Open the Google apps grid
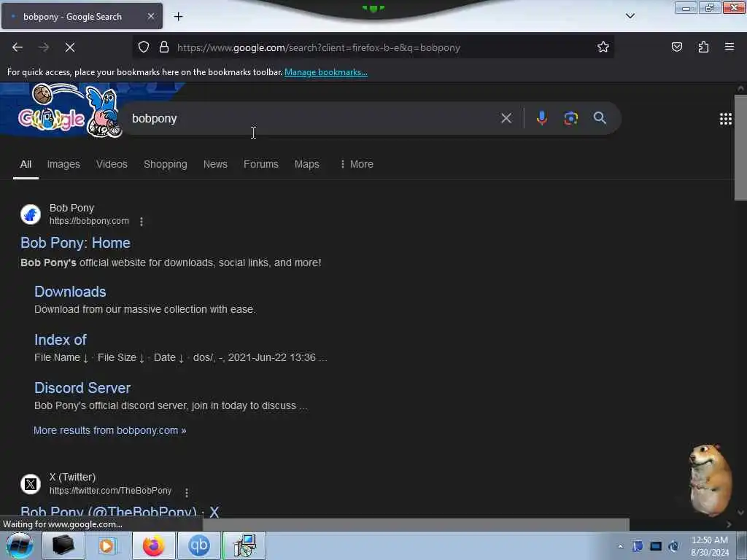747x560 pixels. point(726,119)
